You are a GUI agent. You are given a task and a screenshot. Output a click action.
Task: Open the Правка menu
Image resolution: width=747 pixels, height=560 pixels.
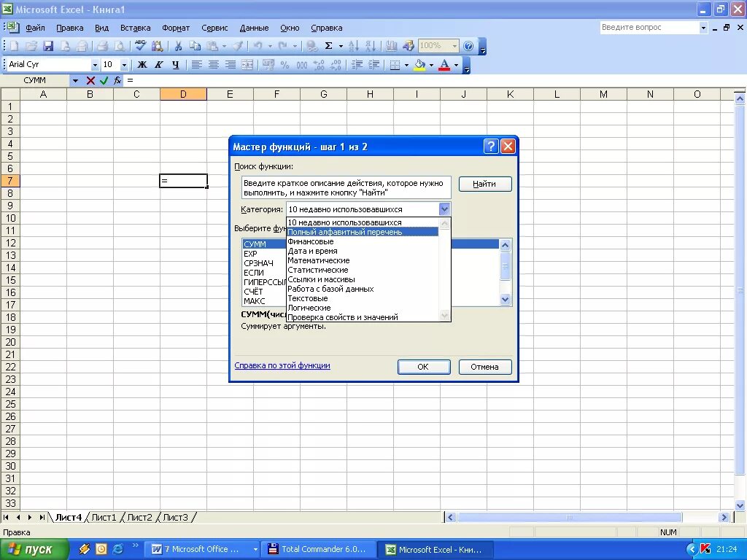[x=69, y=28]
